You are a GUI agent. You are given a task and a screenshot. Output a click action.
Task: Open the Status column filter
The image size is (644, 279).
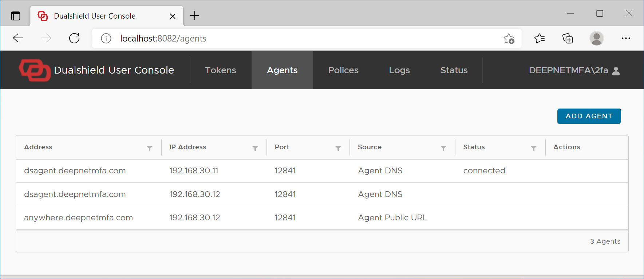[x=534, y=148]
